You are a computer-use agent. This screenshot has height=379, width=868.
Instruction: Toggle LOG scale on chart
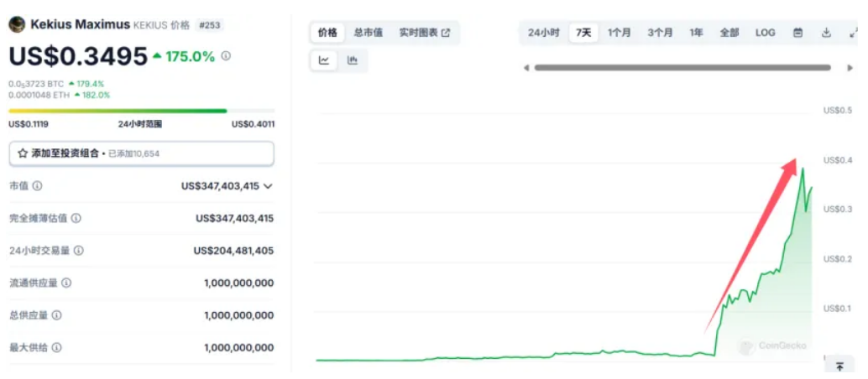point(765,33)
